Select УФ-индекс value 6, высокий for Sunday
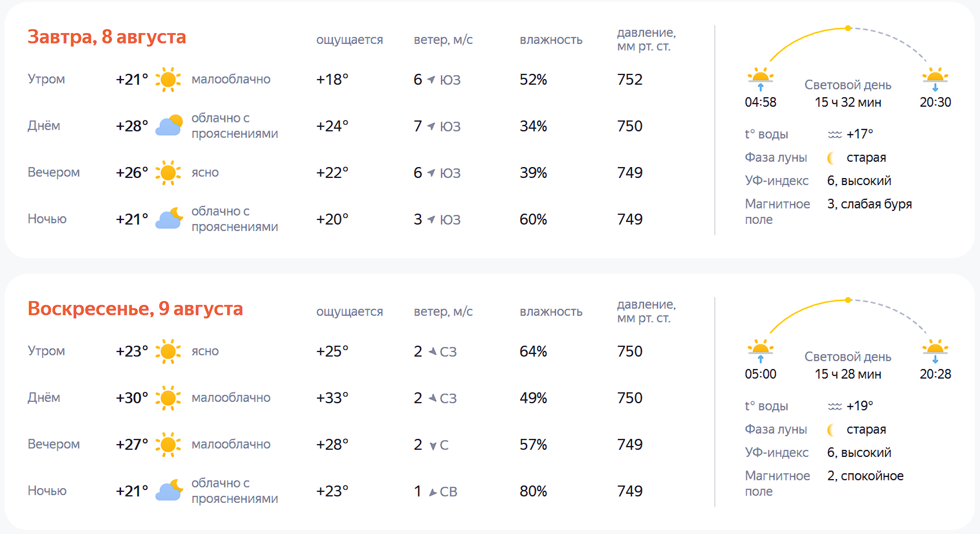 click(859, 452)
